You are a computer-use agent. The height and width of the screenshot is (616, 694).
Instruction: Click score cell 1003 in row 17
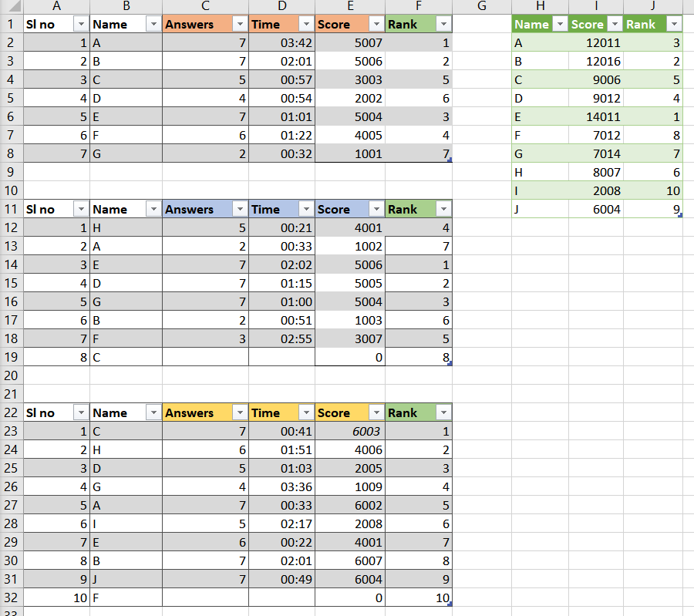(350, 320)
